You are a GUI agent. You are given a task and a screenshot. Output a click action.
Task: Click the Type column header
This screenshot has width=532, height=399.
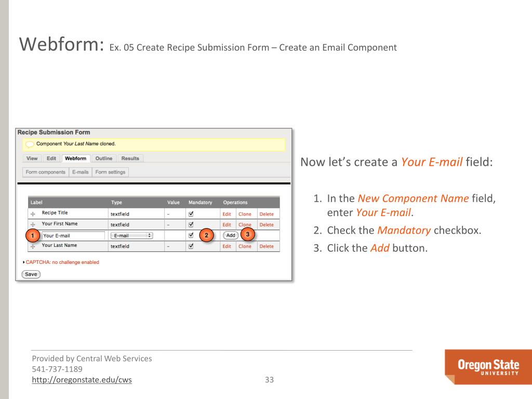click(116, 202)
